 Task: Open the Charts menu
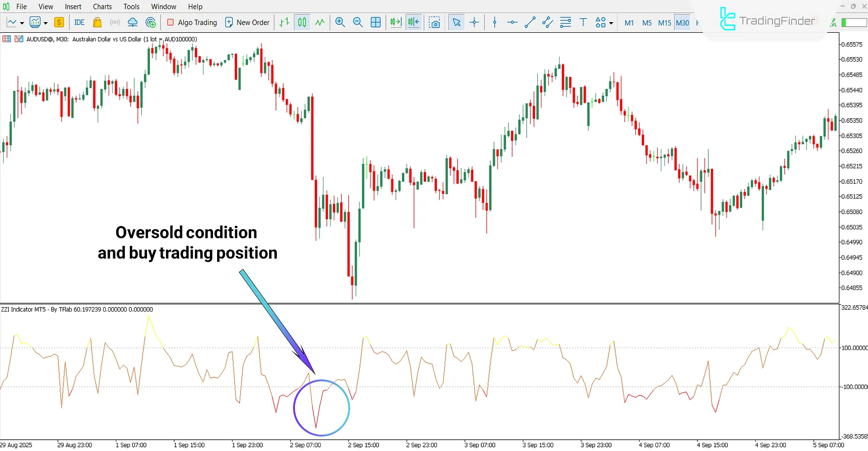coord(102,6)
